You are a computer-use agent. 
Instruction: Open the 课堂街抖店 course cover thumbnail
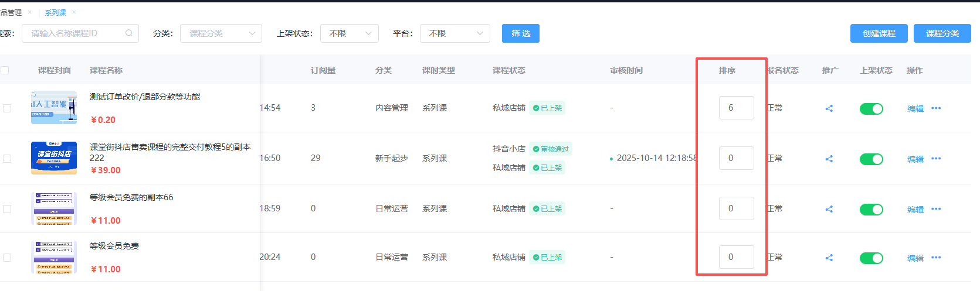pos(54,158)
